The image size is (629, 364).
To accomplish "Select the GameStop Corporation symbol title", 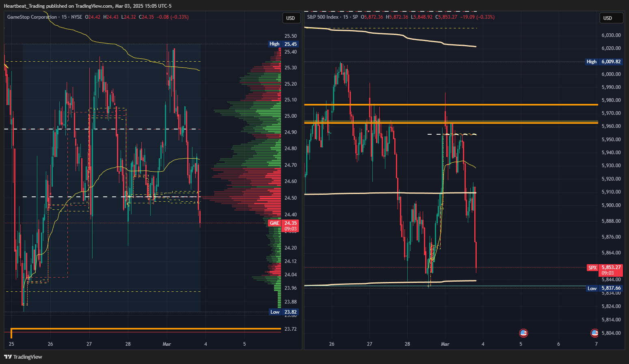I will (x=32, y=17).
